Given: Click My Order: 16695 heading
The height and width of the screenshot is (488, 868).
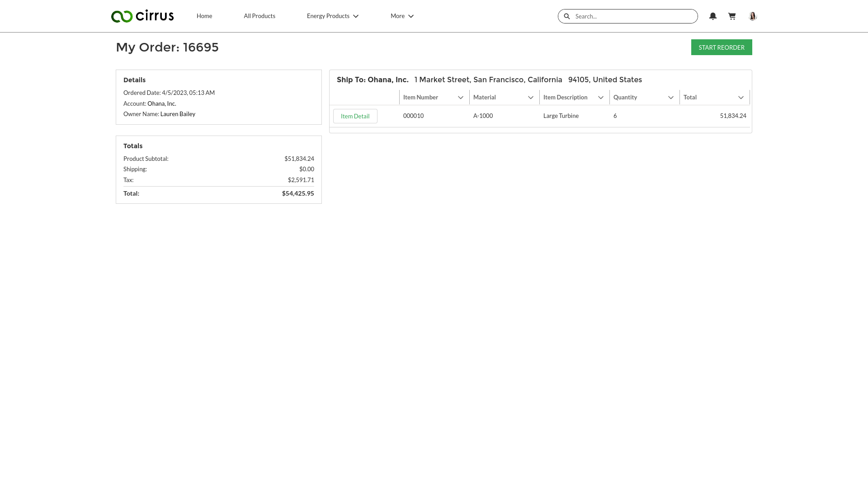Looking at the screenshot, I should [x=167, y=47].
